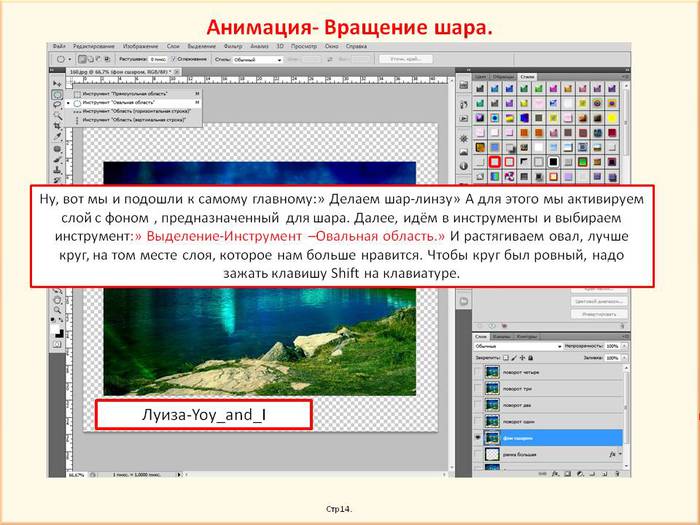The image size is (700, 525).
Task: Open the History panel icon in the dock
Action: (464, 104)
